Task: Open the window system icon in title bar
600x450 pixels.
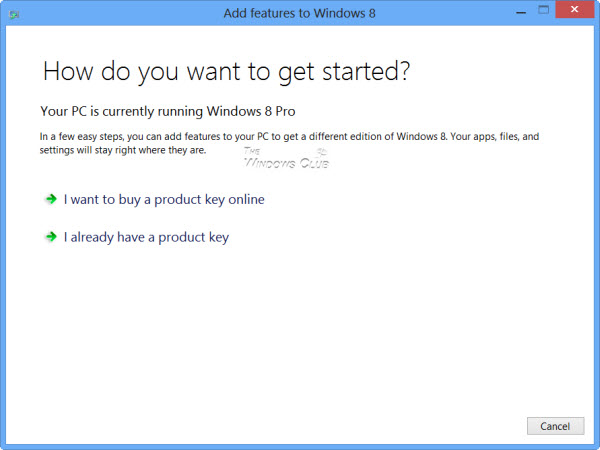Action: 14,15
